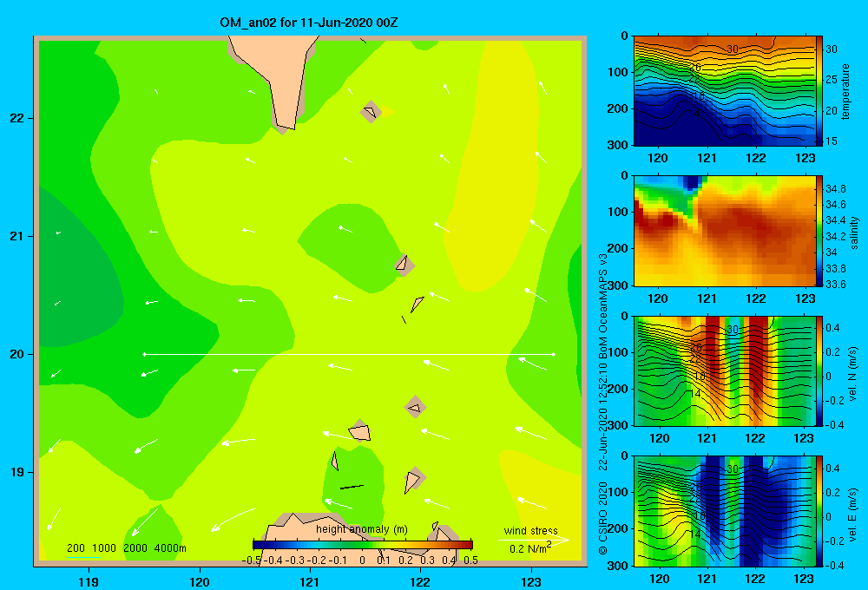Select the 'wind stress' legend label

tap(530, 530)
